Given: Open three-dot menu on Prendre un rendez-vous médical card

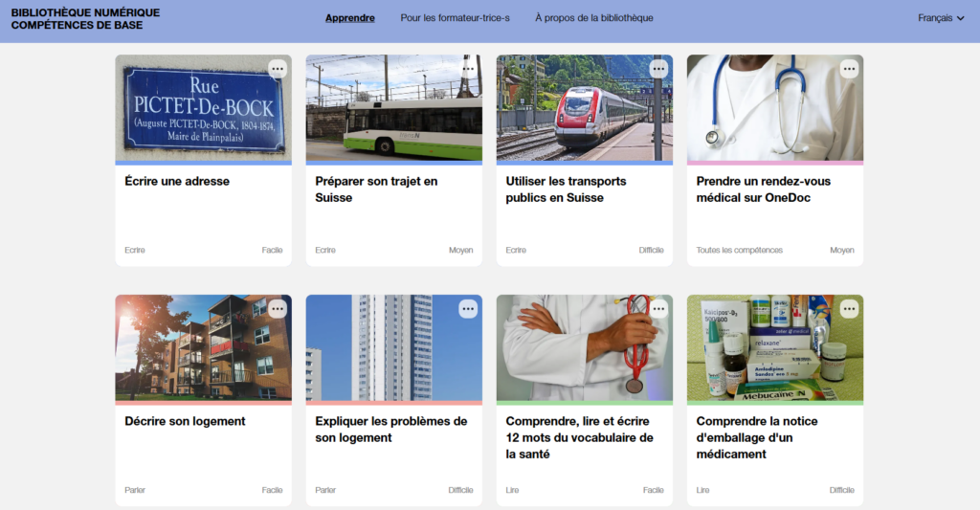Looking at the screenshot, I should click(850, 69).
